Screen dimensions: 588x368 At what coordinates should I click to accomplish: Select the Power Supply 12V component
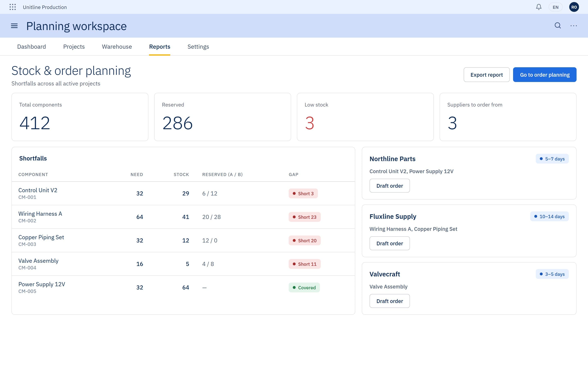(42, 284)
